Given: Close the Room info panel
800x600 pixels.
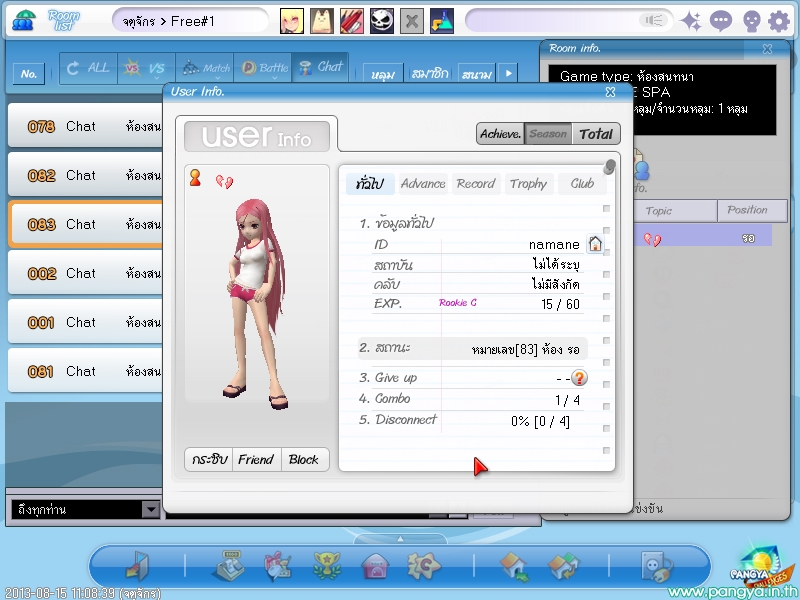Looking at the screenshot, I should pyautogui.click(x=767, y=49).
